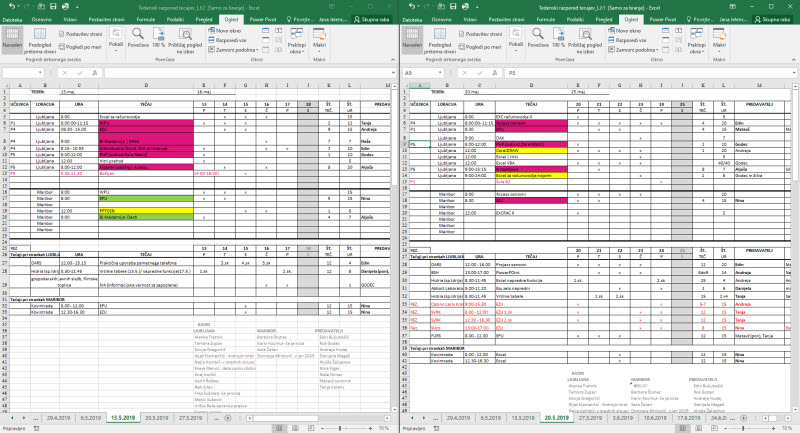The image size is (800, 433).
Task: Click insert function fx icon in right window
Action: point(494,73)
